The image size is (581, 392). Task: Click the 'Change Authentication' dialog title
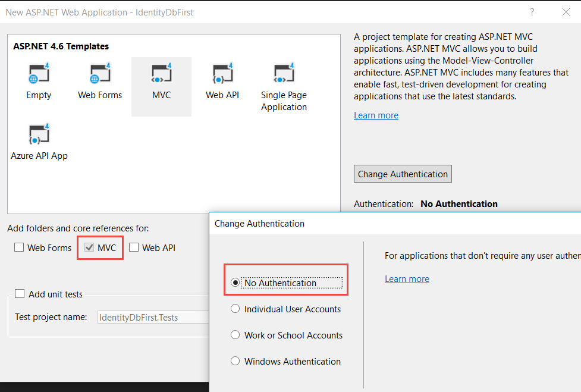pos(259,224)
